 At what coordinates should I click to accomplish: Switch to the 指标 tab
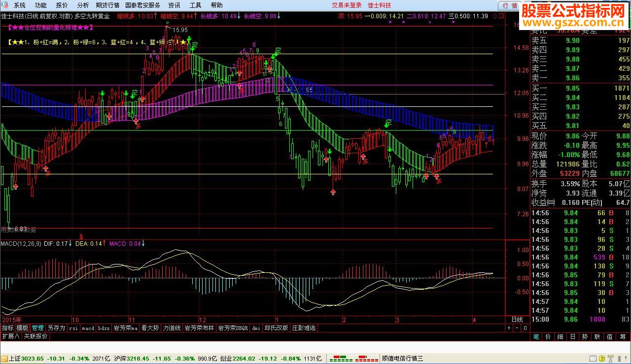(7, 328)
